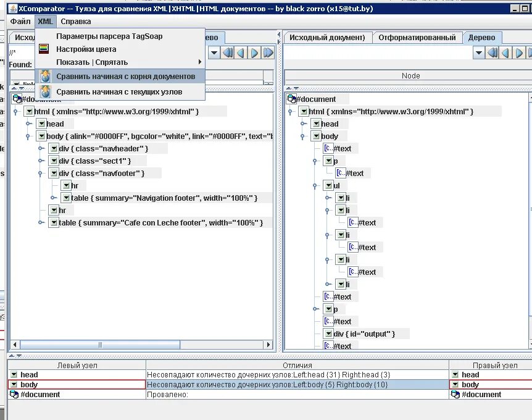Viewport: 532px width, 420px height.
Task: Jump to last match in left pane
Action: coord(268,52)
